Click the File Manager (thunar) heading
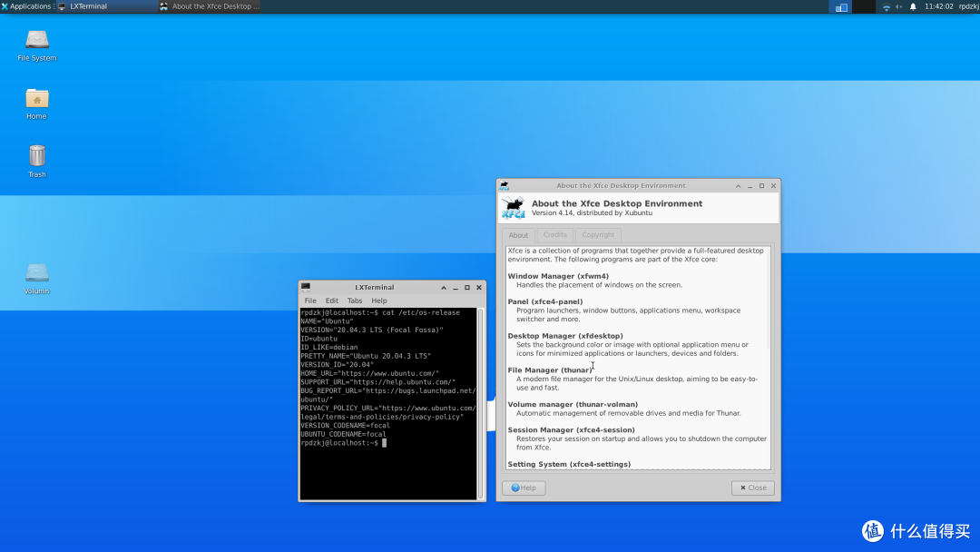980x552 pixels. [x=550, y=370]
